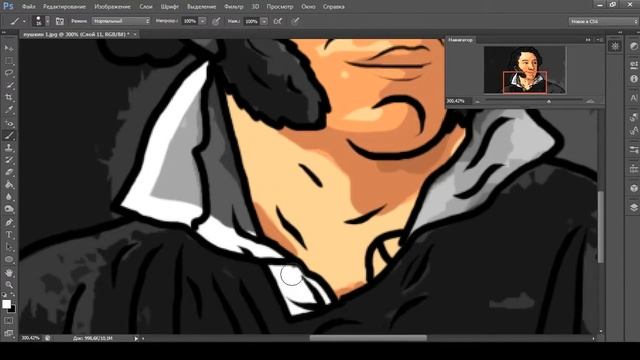Open the flow slider dropdown arrow
This screenshot has width=640, height=360.
pos(264,21)
